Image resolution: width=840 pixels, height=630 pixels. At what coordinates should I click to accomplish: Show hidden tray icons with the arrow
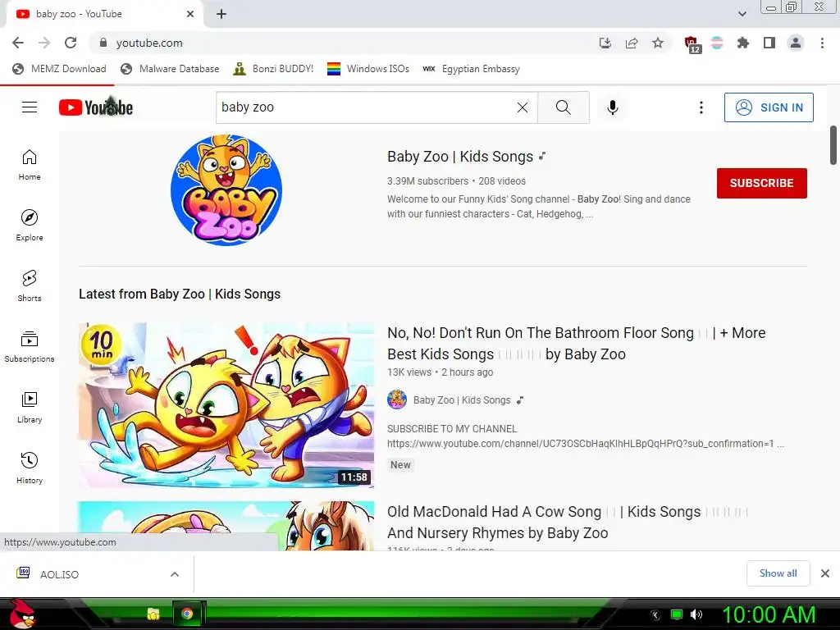[x=655, y=615]
